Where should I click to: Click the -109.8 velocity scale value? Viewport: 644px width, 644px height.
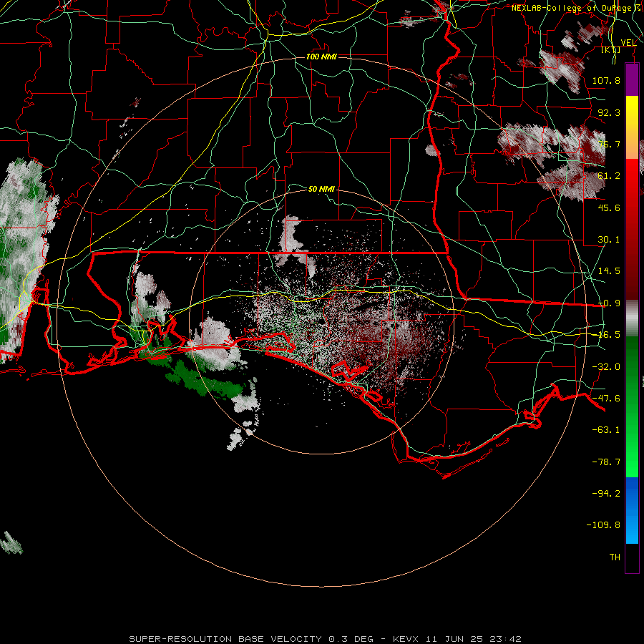[603, 525]
